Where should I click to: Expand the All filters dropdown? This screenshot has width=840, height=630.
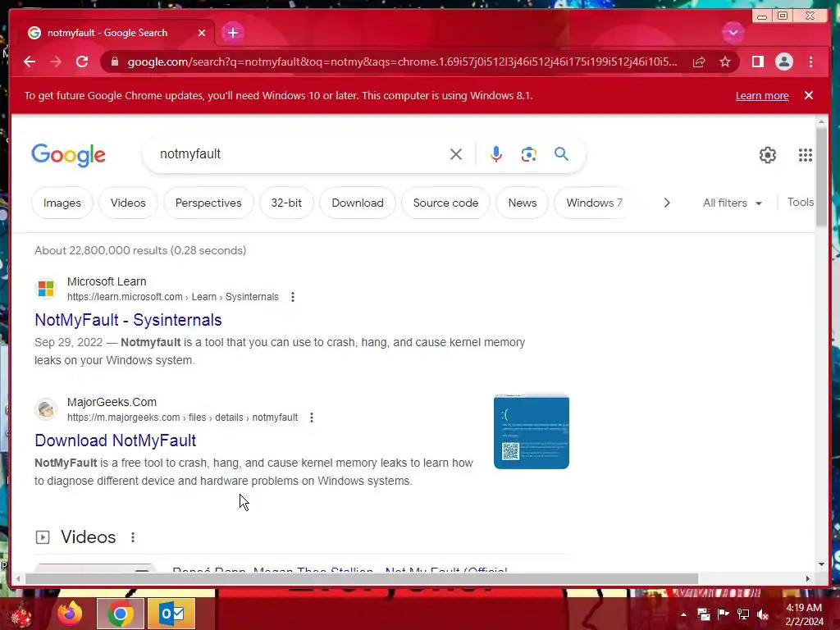coord(733,203)
